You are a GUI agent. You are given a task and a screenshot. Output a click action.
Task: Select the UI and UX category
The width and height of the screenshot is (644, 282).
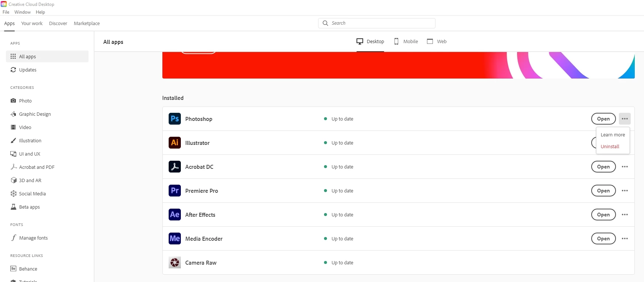(x=47, y=154)
